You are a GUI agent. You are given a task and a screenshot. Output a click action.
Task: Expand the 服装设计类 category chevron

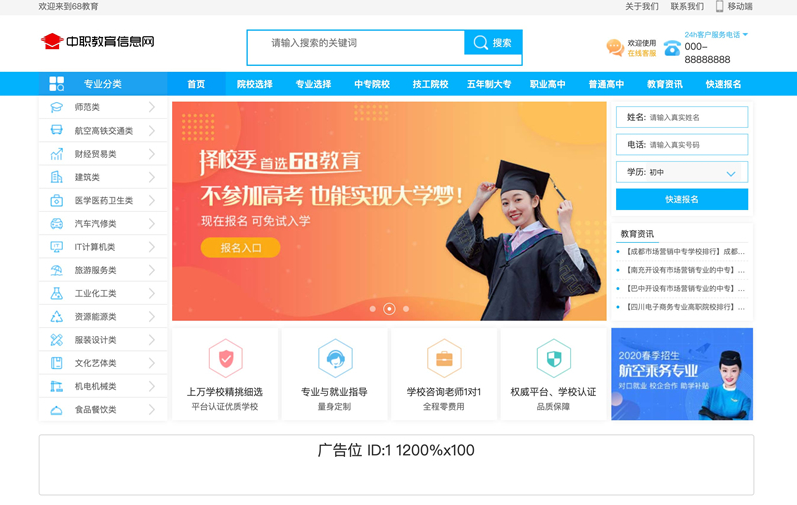click(x=151, y=340)
